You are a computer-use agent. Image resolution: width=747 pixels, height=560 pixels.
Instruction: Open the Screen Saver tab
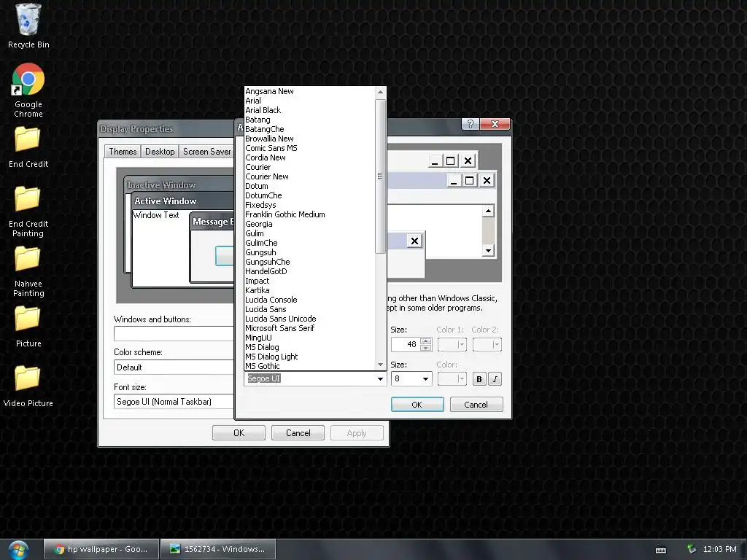[206, 152]
